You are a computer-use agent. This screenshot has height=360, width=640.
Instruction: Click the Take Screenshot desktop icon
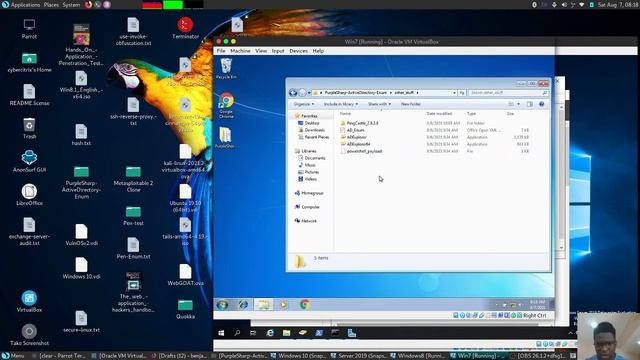pos(29,335)
